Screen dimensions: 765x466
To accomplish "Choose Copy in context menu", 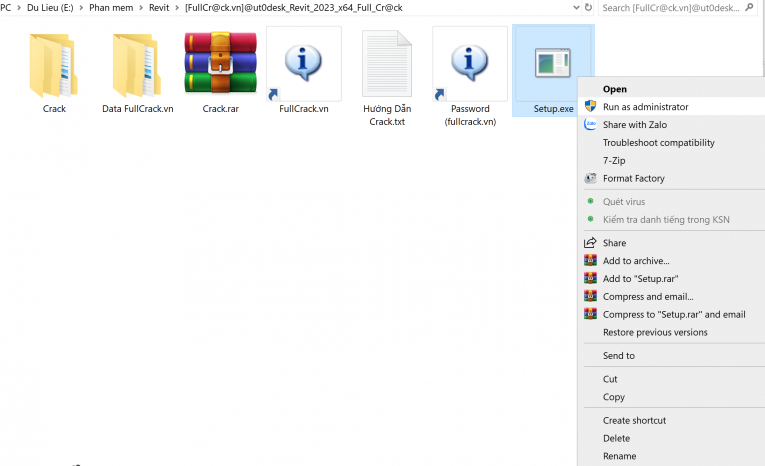I will pos(671,397).
